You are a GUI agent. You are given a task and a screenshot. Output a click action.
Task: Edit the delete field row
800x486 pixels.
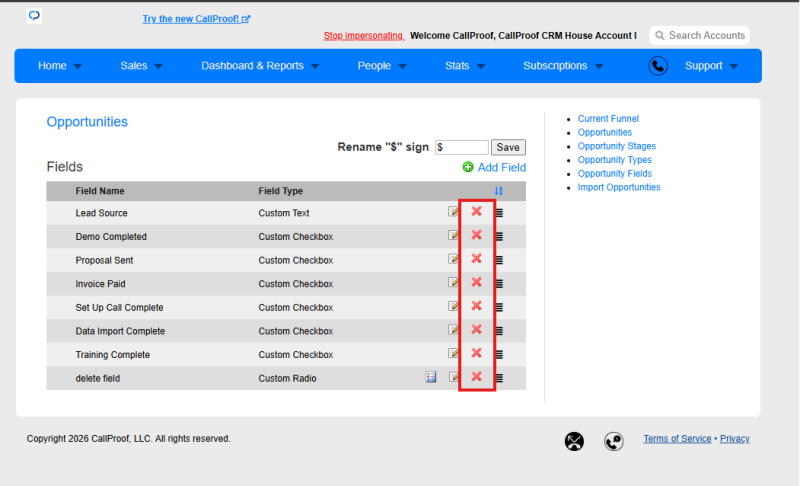click(453, 377)
